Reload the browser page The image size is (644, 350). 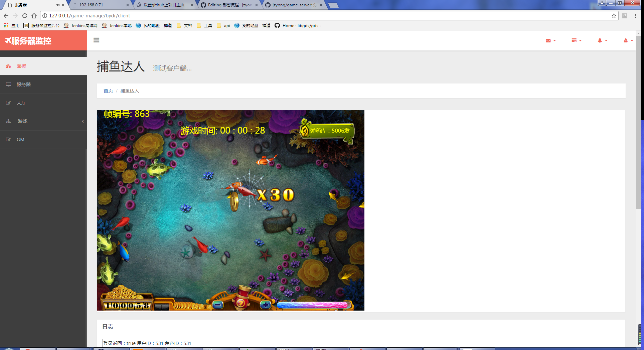point(24,16)
